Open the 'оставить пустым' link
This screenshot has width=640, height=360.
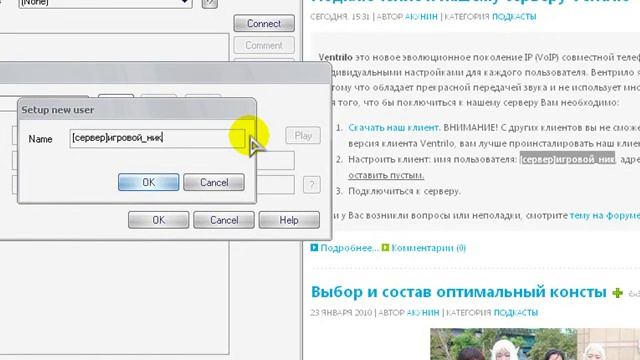386,175
